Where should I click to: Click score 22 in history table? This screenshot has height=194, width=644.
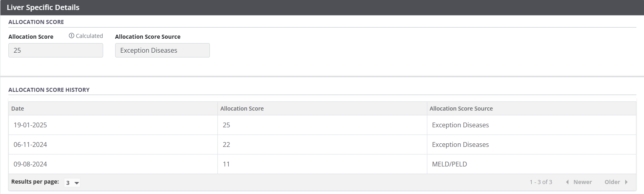[226, 145]
